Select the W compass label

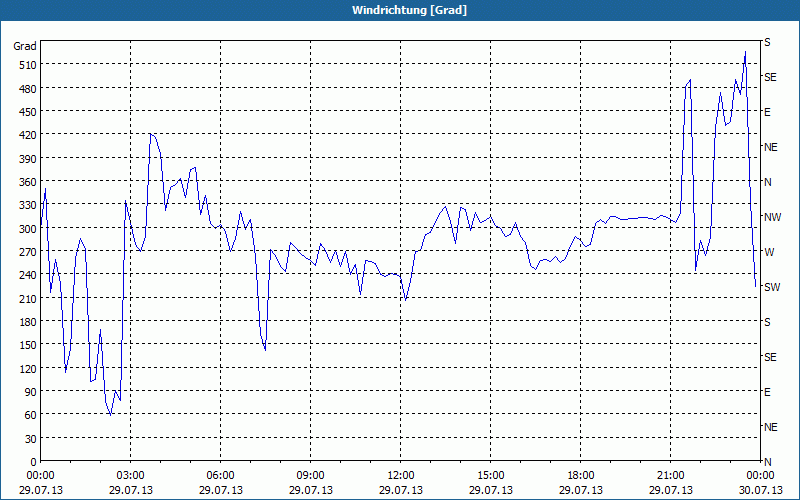click(x=769, y=252)
